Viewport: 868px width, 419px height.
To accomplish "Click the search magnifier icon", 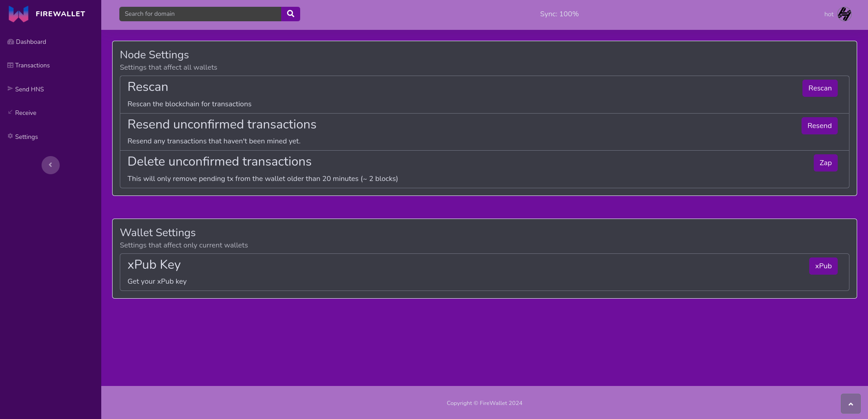I will coord(290,14).
